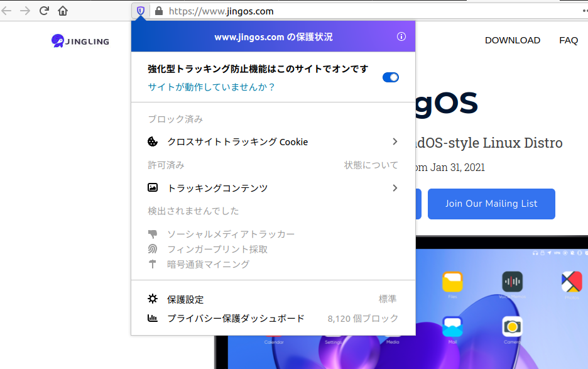Click the 暗号通貨マイニング label
588x369 pixels.
click(x=208, y=264)
